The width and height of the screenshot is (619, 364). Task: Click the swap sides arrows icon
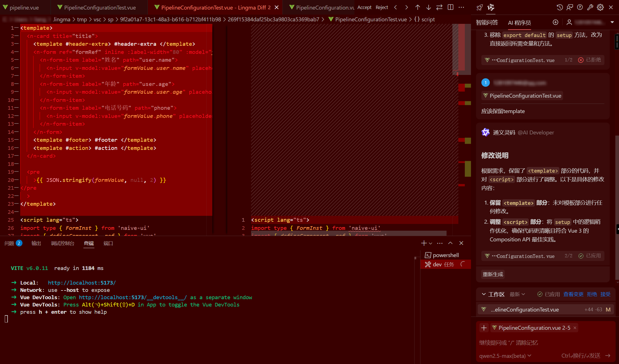[x=439, y=7]
